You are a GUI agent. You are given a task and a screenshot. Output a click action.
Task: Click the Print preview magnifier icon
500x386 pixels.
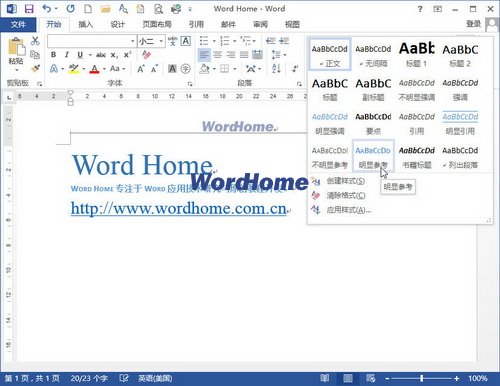(158, 9)
